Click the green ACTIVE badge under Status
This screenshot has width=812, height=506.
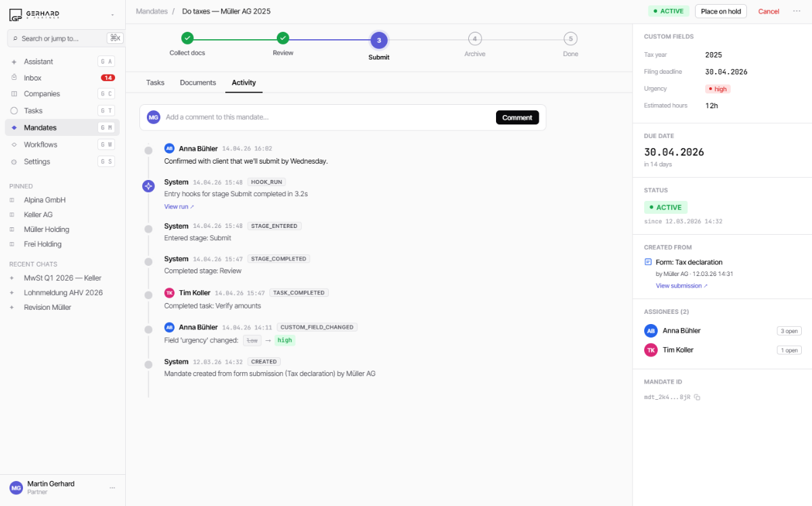click(666, 207)
